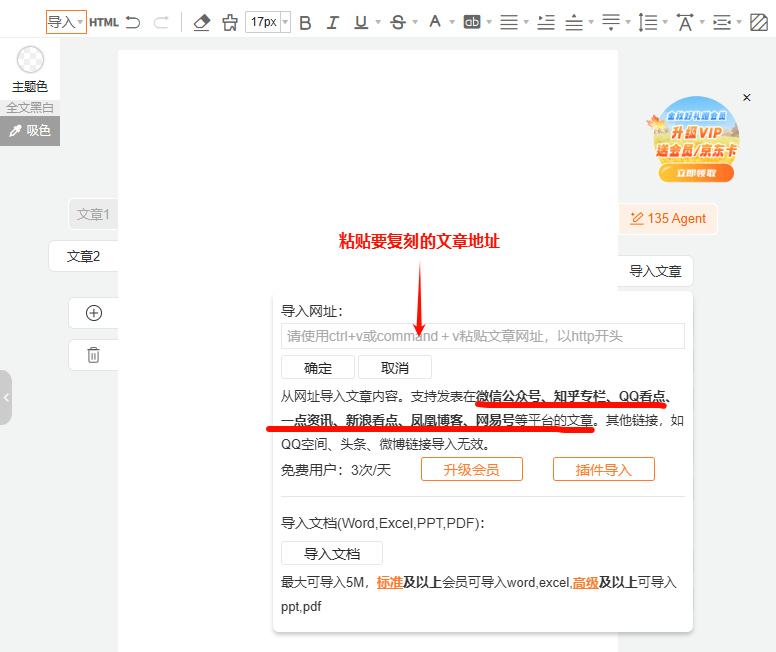Expand the font color dropdown arrow
The height and width of the screenshot is (652, 776).
452,22
